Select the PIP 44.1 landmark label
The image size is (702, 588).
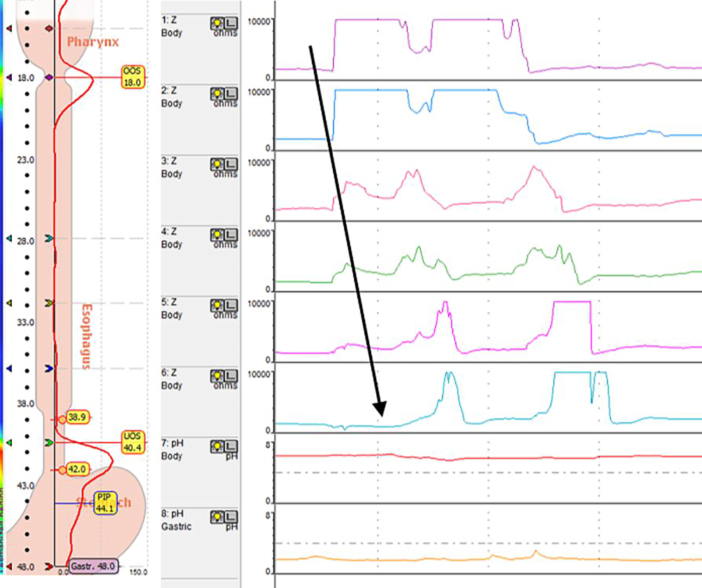coord(105,503)
